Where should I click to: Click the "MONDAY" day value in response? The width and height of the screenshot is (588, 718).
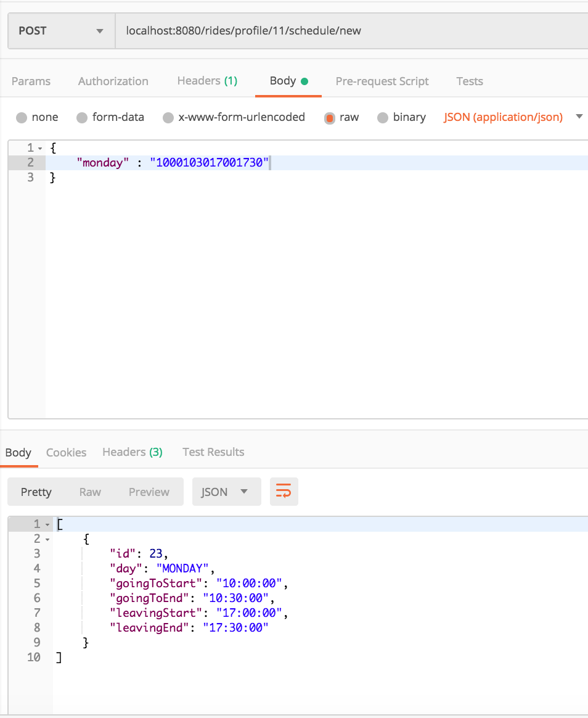pyautogui.click(x=182, y=568)
